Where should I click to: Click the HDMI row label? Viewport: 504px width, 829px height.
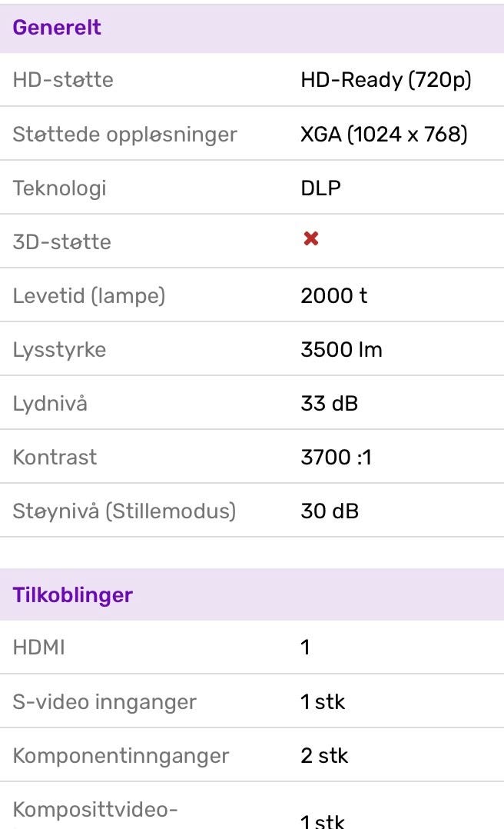tap(38, 648)
